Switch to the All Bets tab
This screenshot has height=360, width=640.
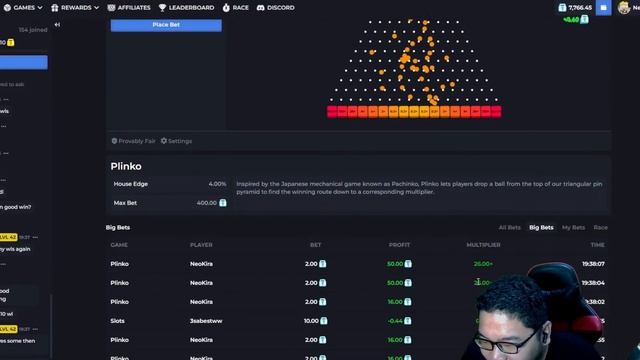[x=509, y=227]
